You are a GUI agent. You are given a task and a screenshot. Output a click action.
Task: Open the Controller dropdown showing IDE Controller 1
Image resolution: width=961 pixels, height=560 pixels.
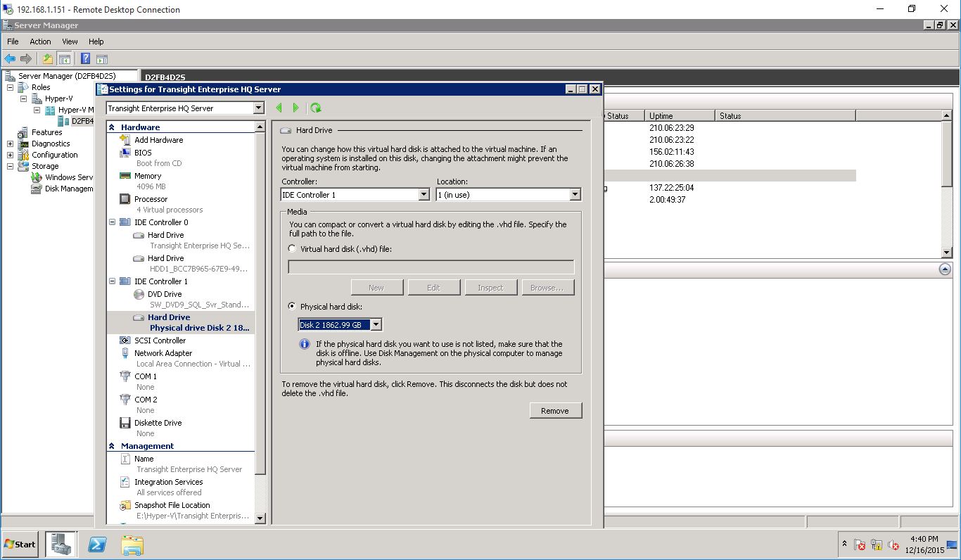click(x=424, y=195)
